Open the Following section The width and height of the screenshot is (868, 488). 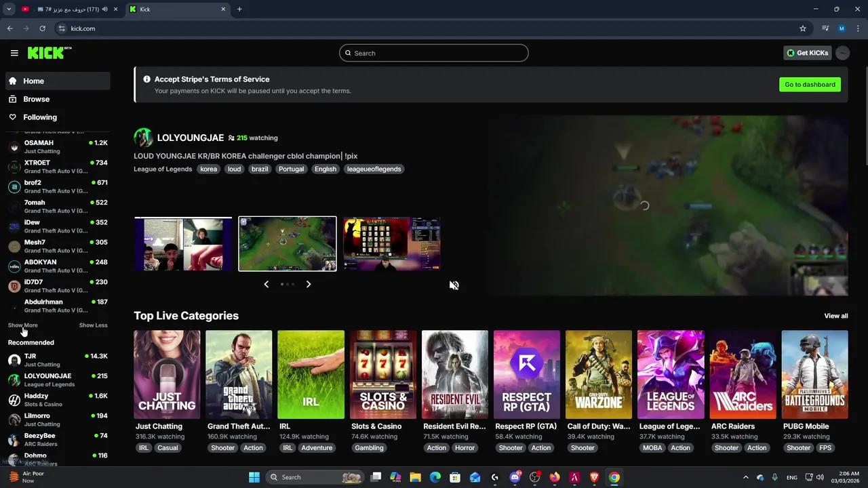click(58, 117)
